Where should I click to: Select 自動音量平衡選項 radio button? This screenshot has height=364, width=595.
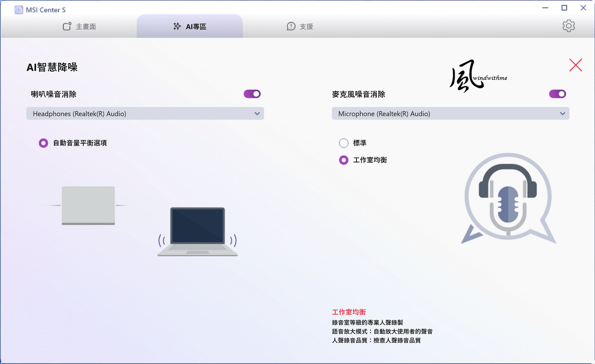coord(43,143)
